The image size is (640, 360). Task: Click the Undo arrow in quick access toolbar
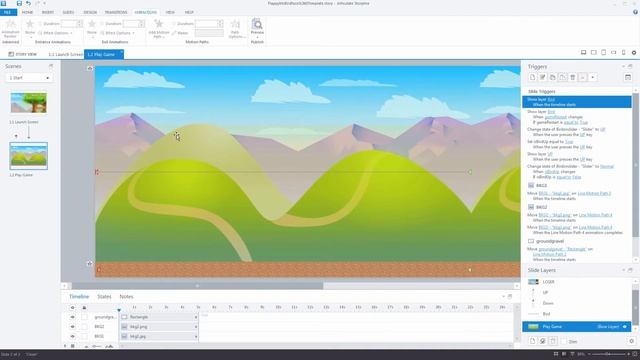(x=28, y=3)
